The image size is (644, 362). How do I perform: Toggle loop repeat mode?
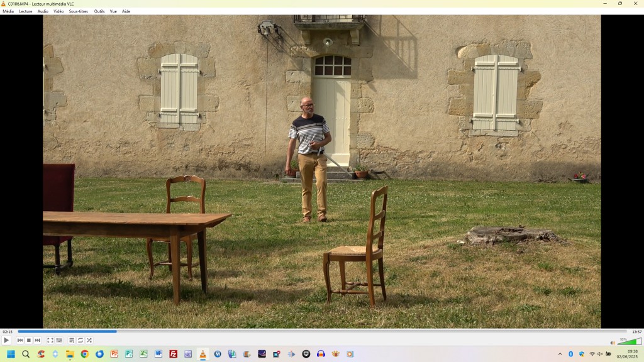(x=80, y=340)
